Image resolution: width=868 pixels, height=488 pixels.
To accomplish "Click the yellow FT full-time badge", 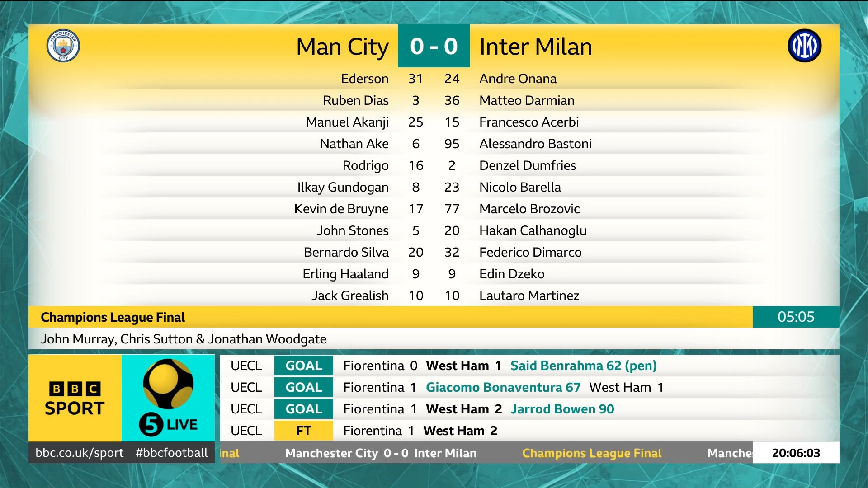I will [303, 431].
